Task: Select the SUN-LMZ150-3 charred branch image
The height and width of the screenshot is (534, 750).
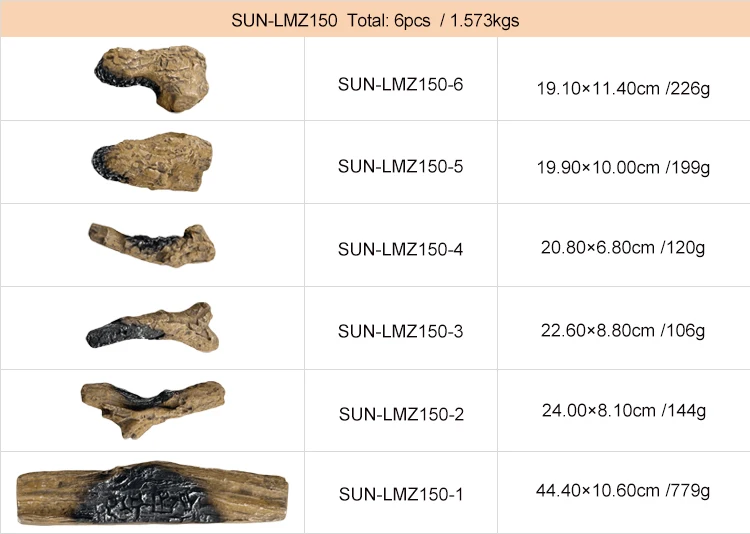Action: (x=152, y=327)
